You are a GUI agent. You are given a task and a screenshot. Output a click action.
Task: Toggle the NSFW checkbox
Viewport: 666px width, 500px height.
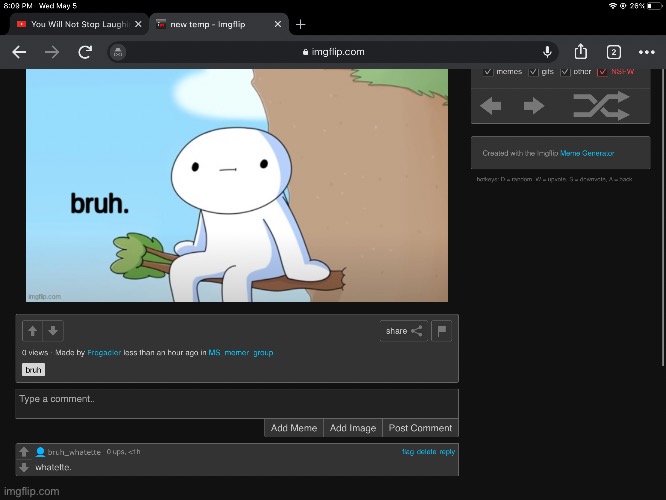602,71
